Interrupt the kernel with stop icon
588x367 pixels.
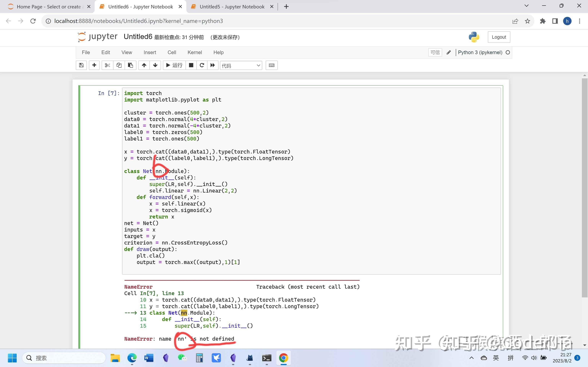pyautogui.click(x=191, y=65)
